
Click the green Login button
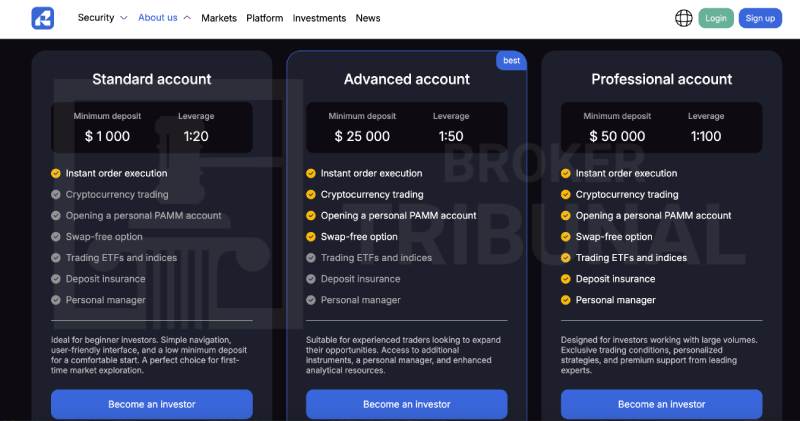[716, 18]
